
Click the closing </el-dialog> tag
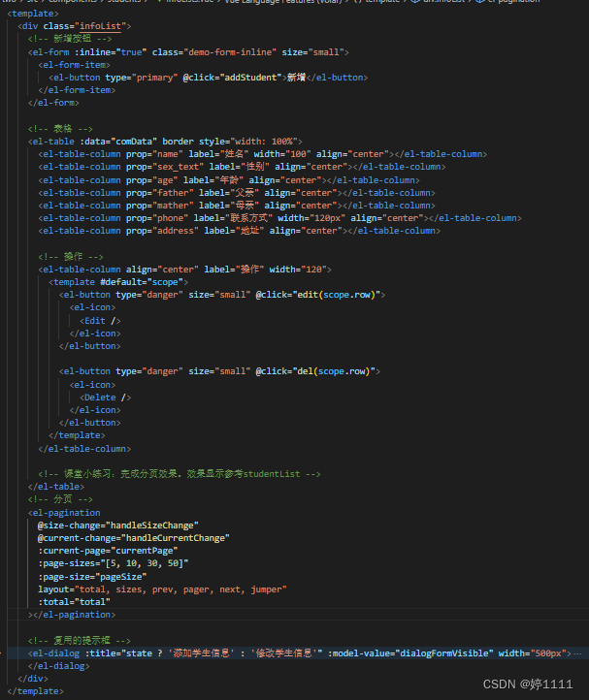[58, 666]
